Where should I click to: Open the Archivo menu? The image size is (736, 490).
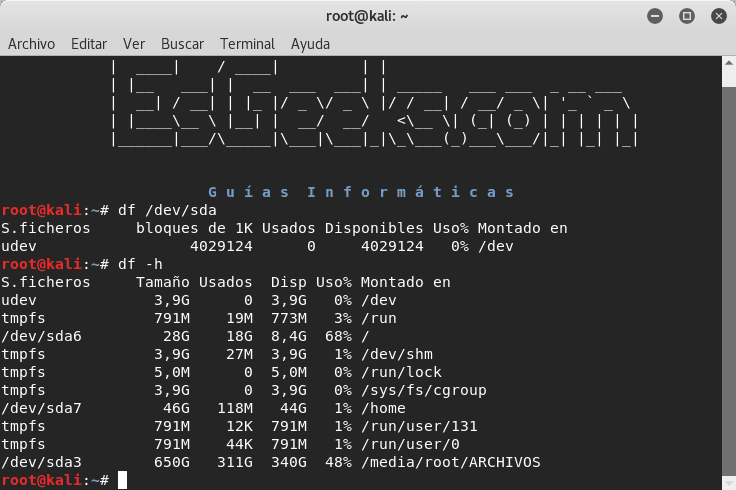click(x=31, y=44)
